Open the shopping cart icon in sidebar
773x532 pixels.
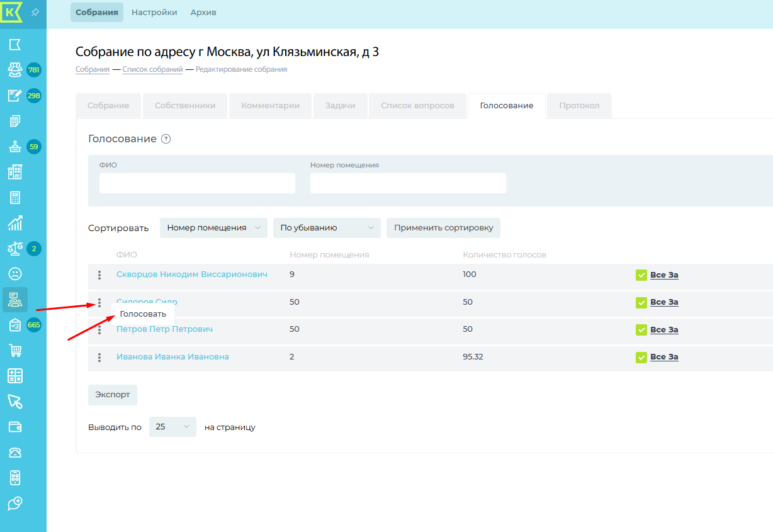coord(14,351)
